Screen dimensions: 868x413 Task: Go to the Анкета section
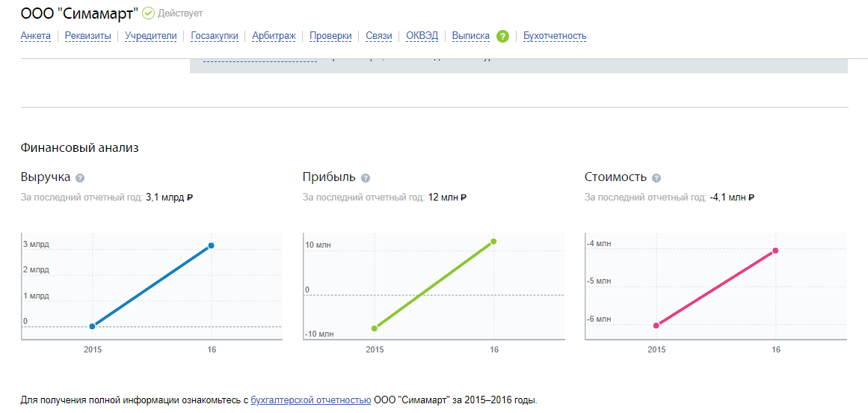(x=36, y=36)
